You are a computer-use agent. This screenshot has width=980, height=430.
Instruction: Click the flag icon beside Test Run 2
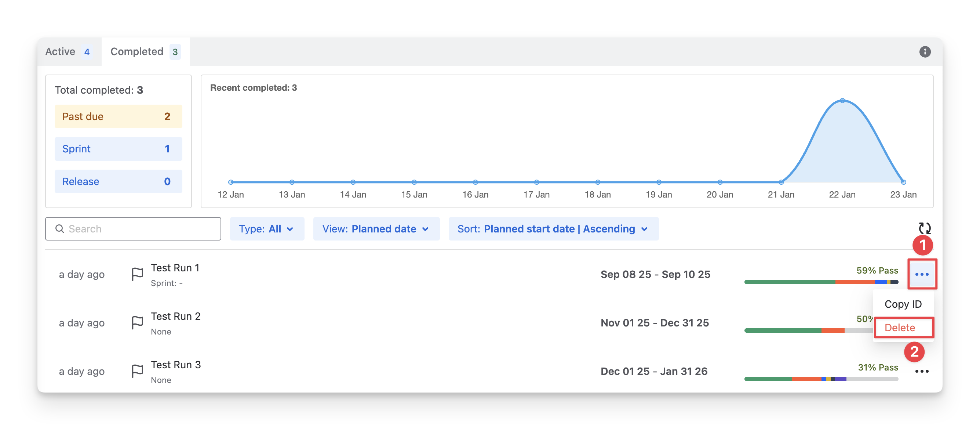(137, 323)
